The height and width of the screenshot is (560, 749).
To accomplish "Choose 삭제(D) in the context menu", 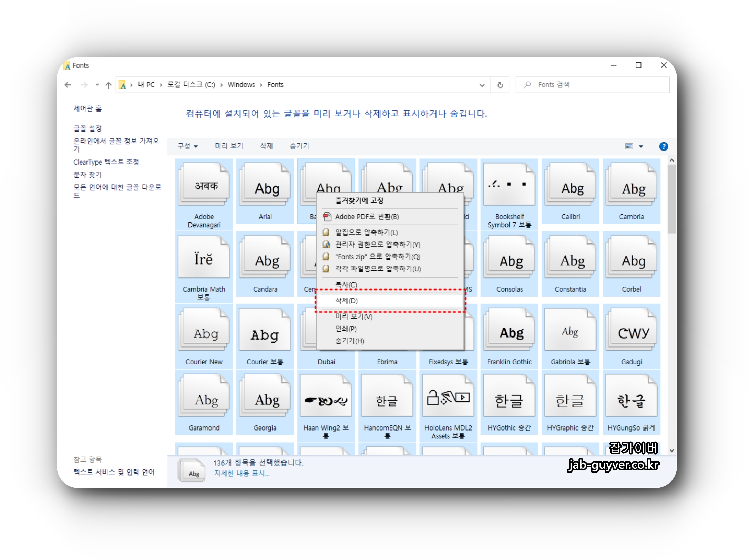I will [347, 301].
